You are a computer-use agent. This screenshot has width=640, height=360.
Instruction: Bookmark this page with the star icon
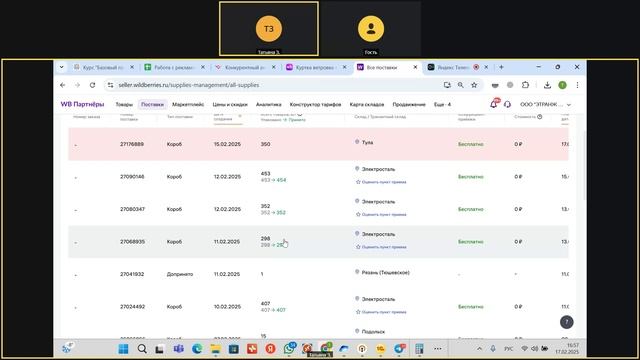pyautogui.click(x=474, y=85)
